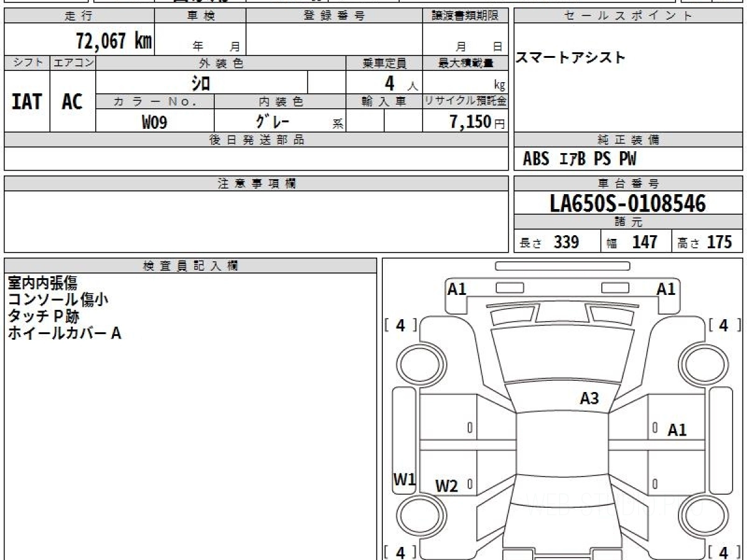
Task: Click the シフト header
Action: point(27,63)
